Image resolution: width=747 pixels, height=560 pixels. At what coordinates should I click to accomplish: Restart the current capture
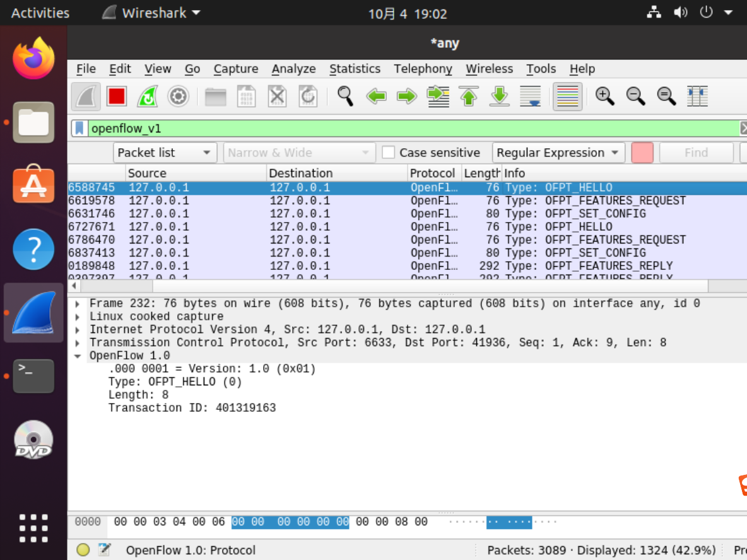[148, 96]
